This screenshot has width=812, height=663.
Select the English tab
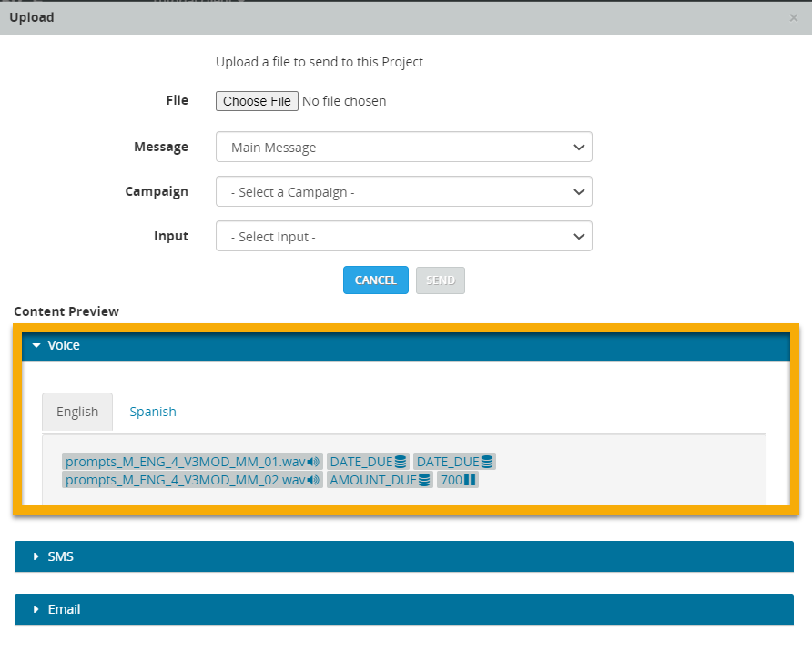(x=77, y=412)
